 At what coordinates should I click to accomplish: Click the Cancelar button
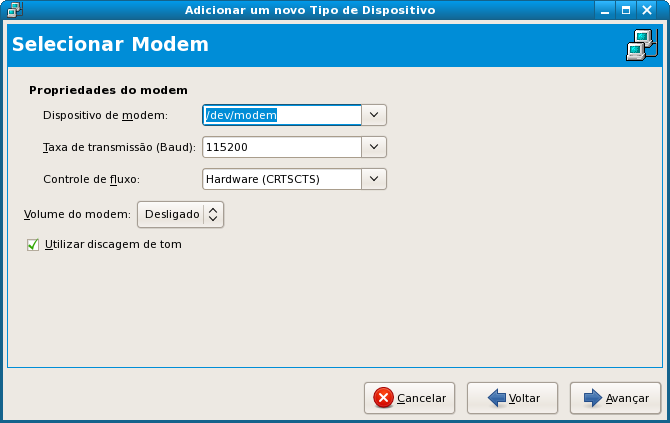pos(409,398)
